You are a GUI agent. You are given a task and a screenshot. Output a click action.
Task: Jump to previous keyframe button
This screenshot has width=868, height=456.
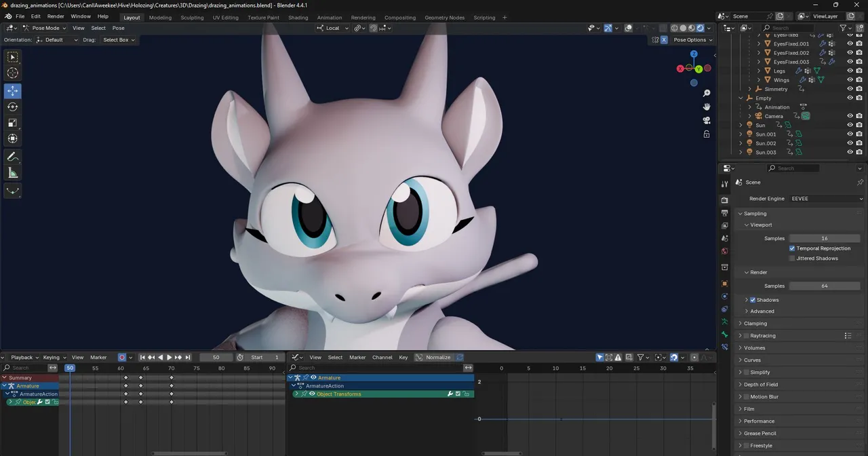(x=151, y=358)
